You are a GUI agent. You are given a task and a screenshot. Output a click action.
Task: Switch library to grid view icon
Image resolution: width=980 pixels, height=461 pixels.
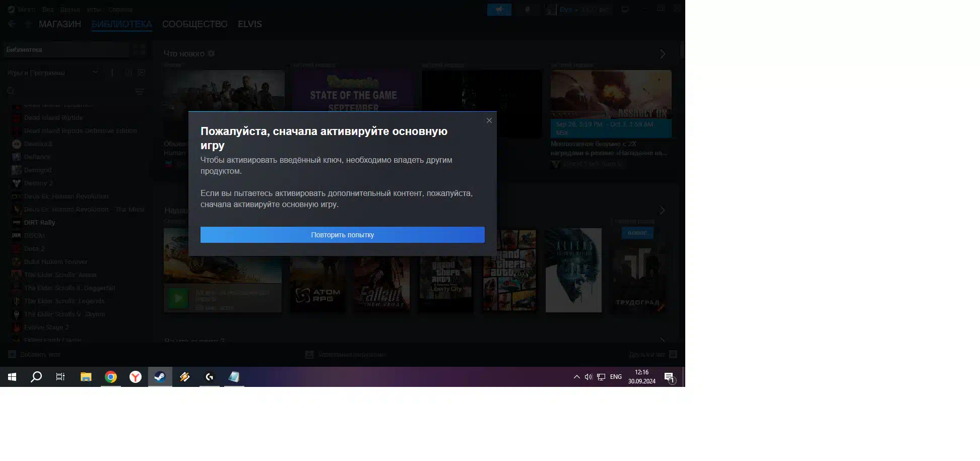(x=140, y=50)
